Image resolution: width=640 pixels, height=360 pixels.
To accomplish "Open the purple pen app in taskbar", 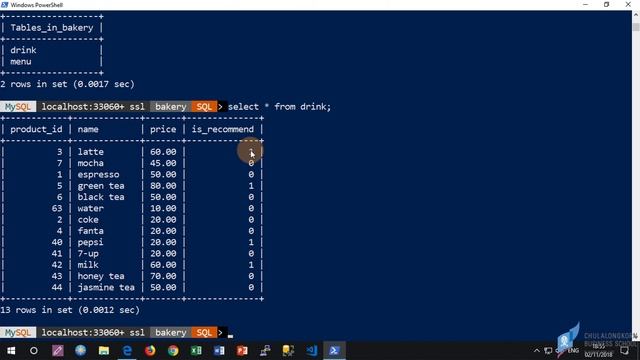I will pyautogui.click(x=58, y=351).
